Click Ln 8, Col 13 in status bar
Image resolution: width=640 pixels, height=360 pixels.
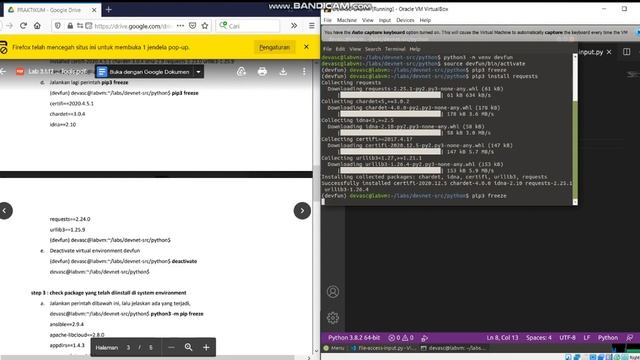coord(502,338)
